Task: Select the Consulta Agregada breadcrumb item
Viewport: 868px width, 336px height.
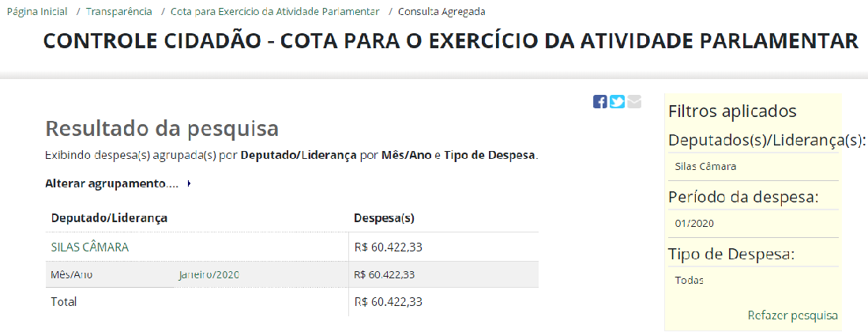Action: [x=442, y=11]
